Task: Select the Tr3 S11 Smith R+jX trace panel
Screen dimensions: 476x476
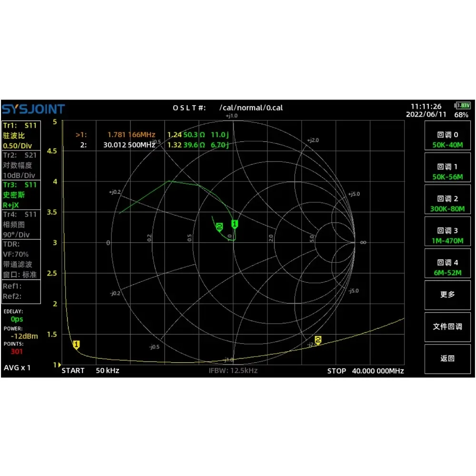Action: pyautogui.click(x=21, y=195)
